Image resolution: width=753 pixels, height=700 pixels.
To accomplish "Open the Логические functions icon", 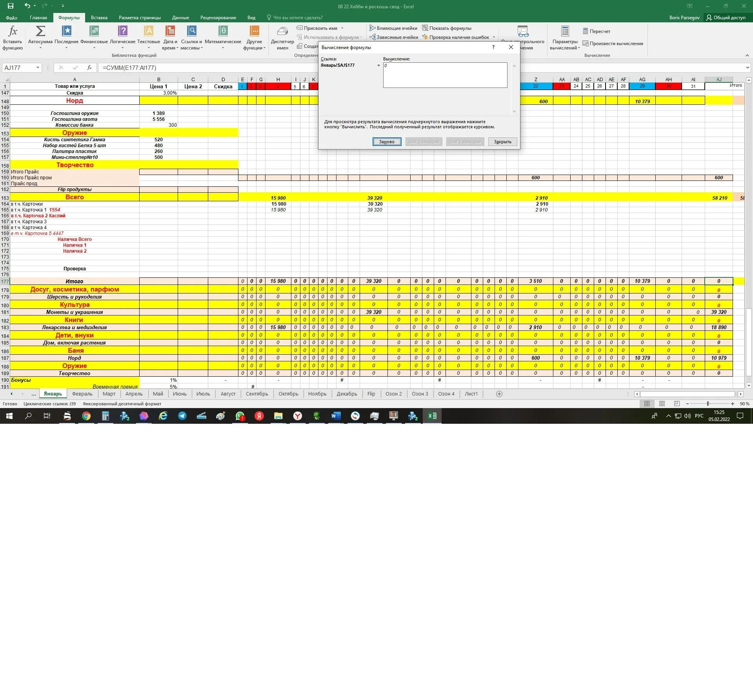I will tap(122, 31).
